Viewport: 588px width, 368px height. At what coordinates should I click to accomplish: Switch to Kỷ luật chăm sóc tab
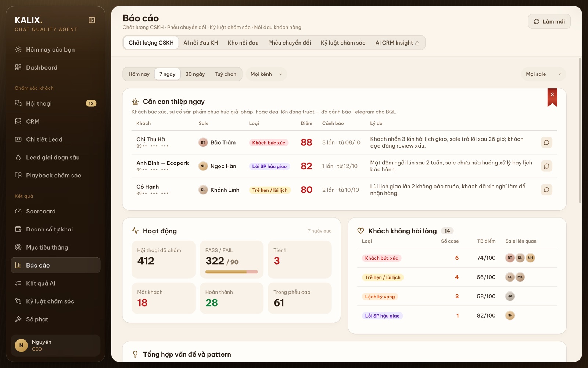[343, 43]
